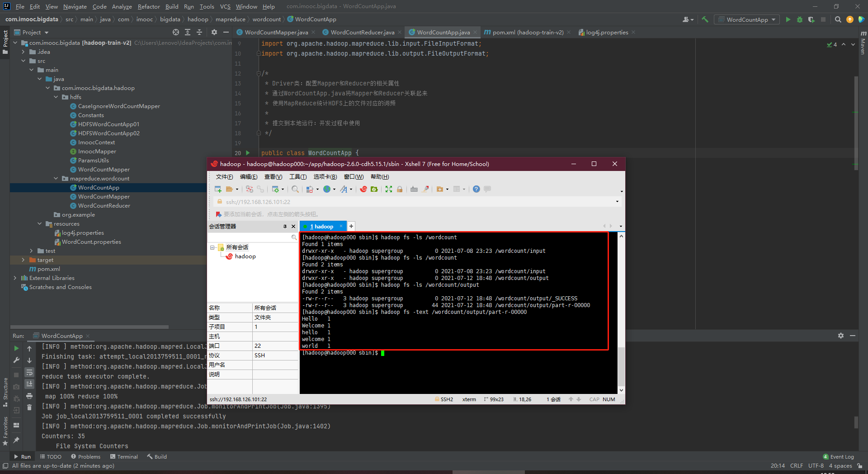Print console output with printer icon
Viewport: 868px width, 474px height.
tap(29, 396)
